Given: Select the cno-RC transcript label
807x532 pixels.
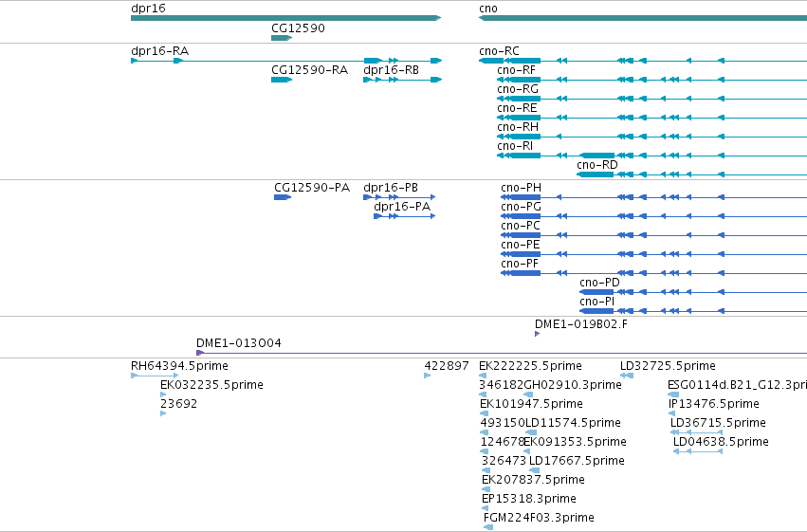Looking at the screenshot, I should coord(499,51).
